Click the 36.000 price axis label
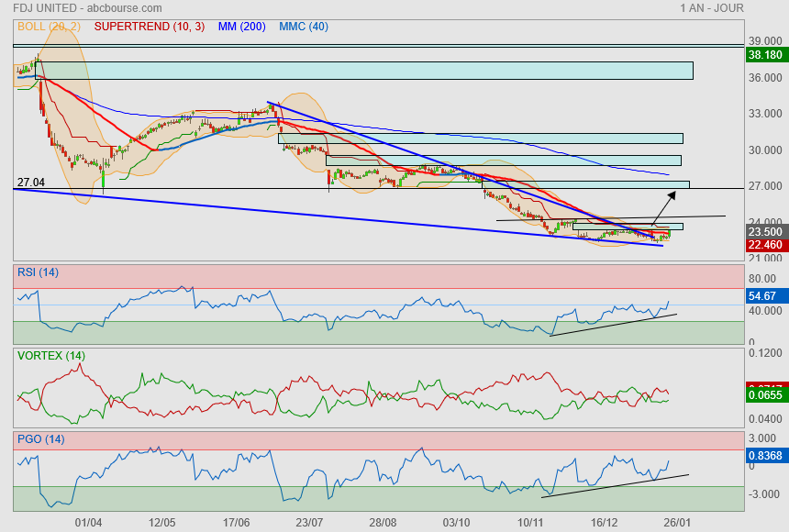This screenshot has width=789, height=532. point(765,78)
